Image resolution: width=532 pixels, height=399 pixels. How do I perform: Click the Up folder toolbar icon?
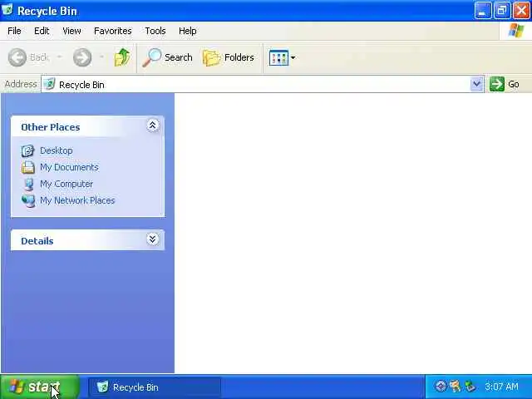pyautogui.click(x=122, y=57)
